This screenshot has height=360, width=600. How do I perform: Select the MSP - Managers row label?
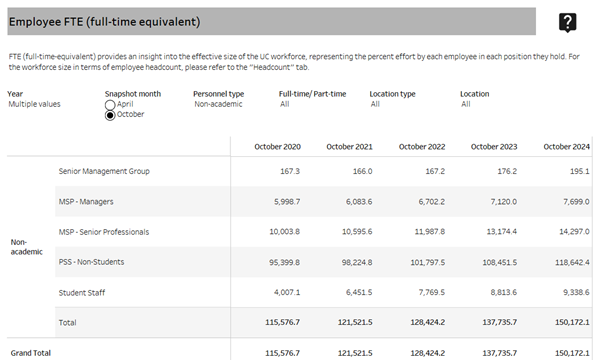[x=86, y=202]
